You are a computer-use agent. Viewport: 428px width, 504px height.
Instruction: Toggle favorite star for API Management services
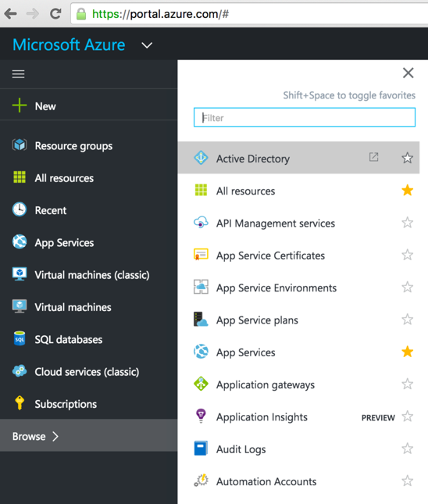pyautogui.click(x=408, y=223)
